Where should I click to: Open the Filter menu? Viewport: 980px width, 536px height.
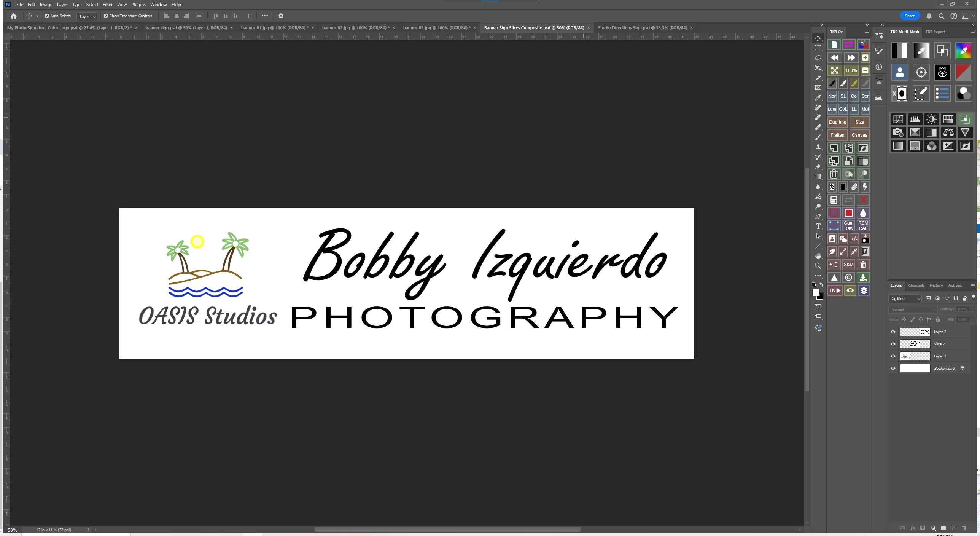click(x=107, y=5)
